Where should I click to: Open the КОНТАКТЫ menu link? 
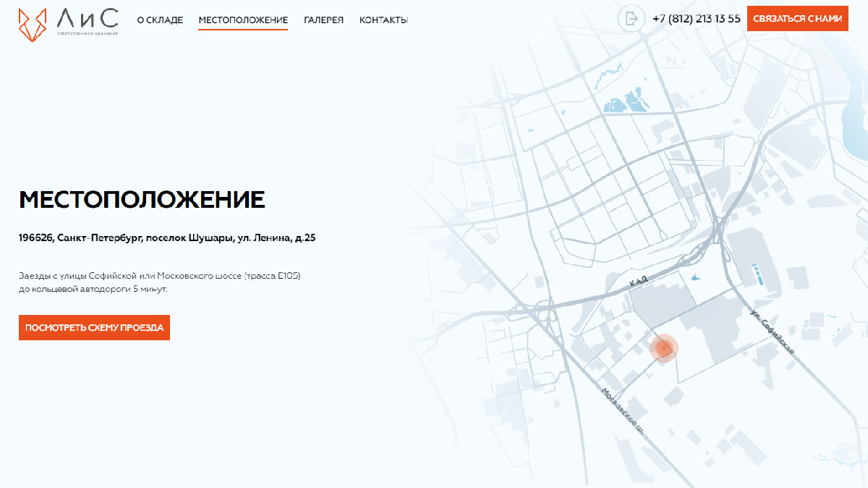click(383, 20)
